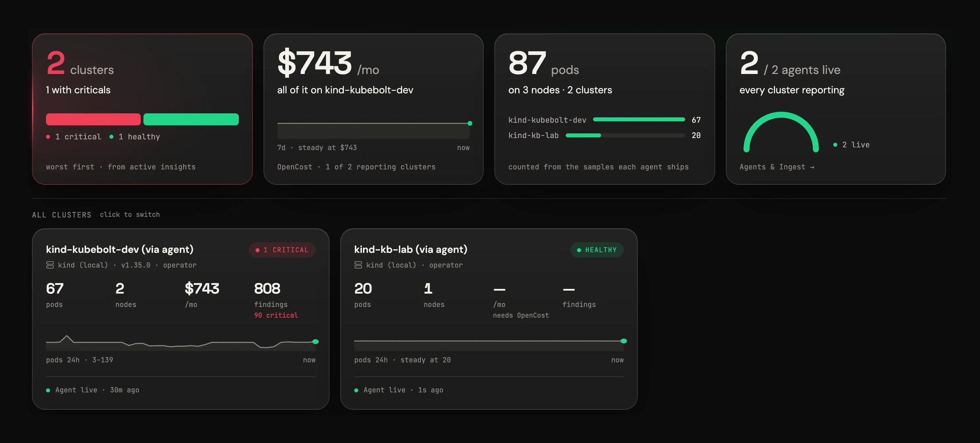Click the 'needs OpenCost' note
Image resolution: width=980 pixels, height=443 pixels.
tap(521, 315)
